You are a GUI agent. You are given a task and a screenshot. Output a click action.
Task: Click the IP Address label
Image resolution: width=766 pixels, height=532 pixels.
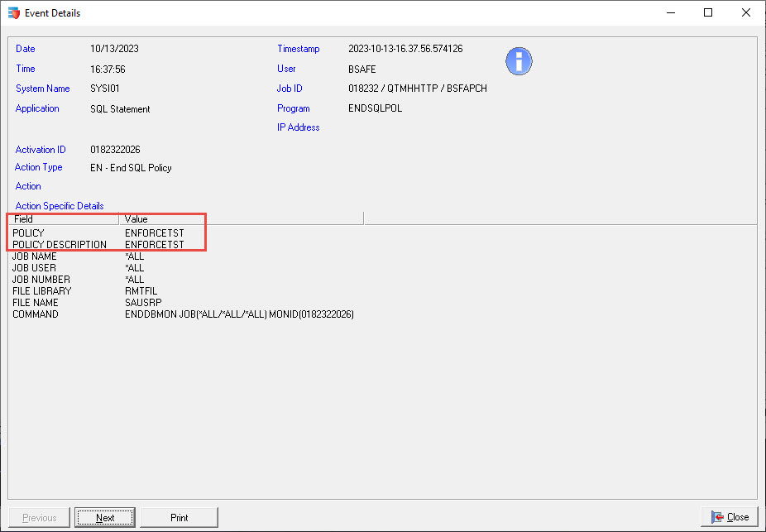point(298,127)
